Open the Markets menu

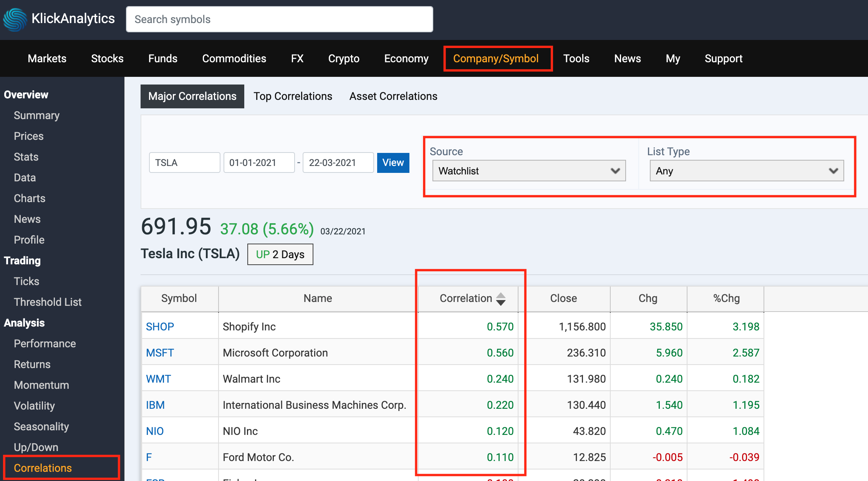pos(47,58)
